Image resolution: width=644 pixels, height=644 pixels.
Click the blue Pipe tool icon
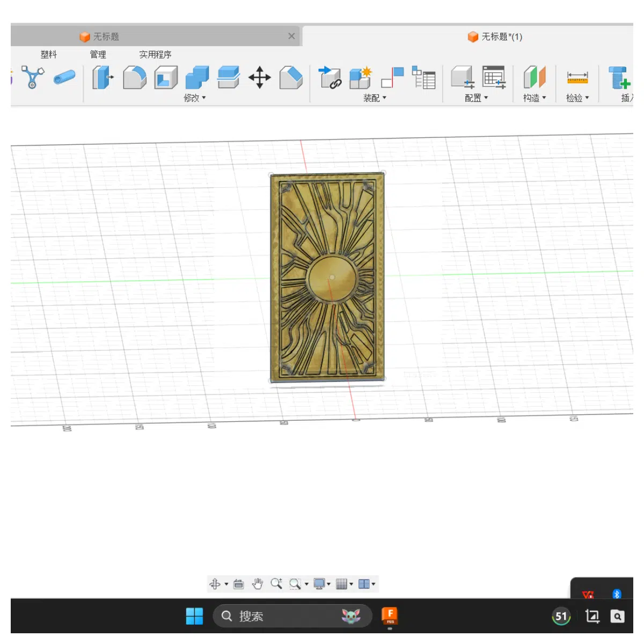(64, 77)
